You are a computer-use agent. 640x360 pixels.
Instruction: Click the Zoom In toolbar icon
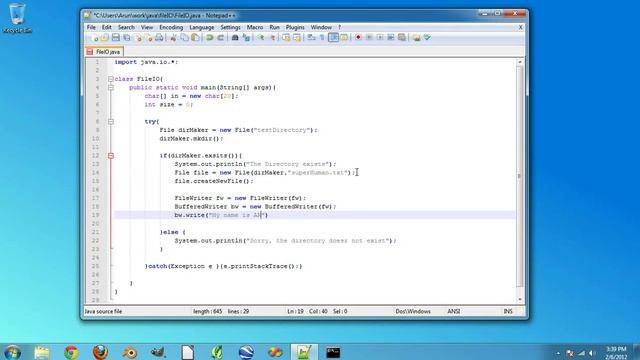(261, 38)
